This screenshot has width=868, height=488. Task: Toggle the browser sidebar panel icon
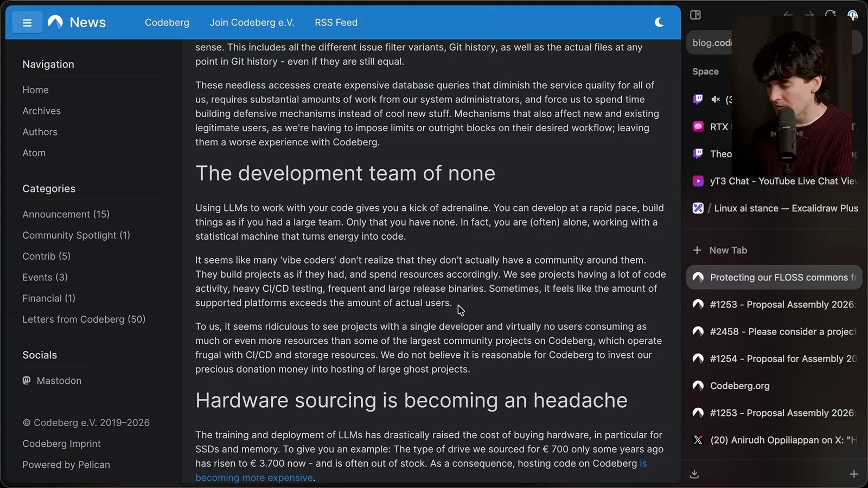tap(695, 15)
